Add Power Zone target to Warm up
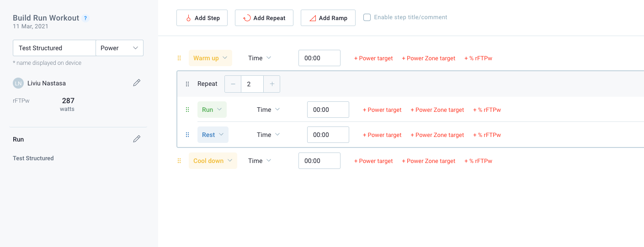Screen dimensions: 644x247 point(428,58)
